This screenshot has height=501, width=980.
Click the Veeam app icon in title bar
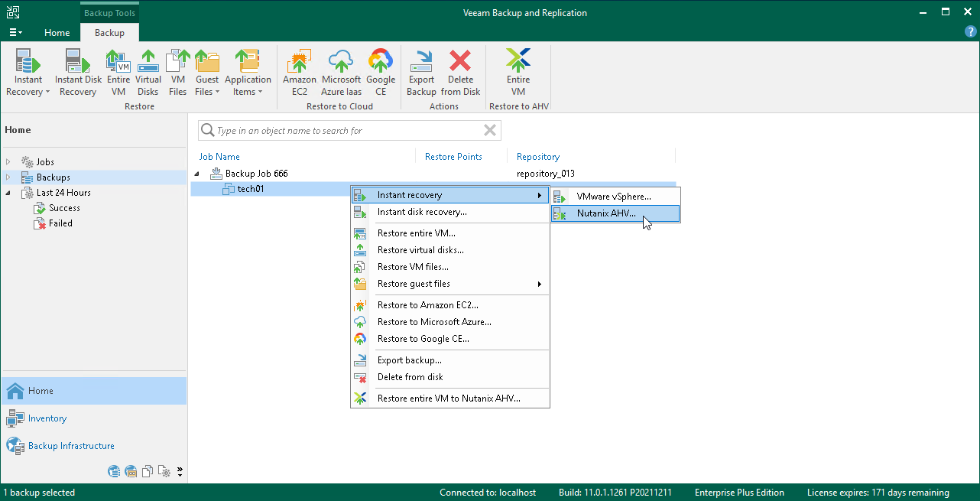pos(12,12)
